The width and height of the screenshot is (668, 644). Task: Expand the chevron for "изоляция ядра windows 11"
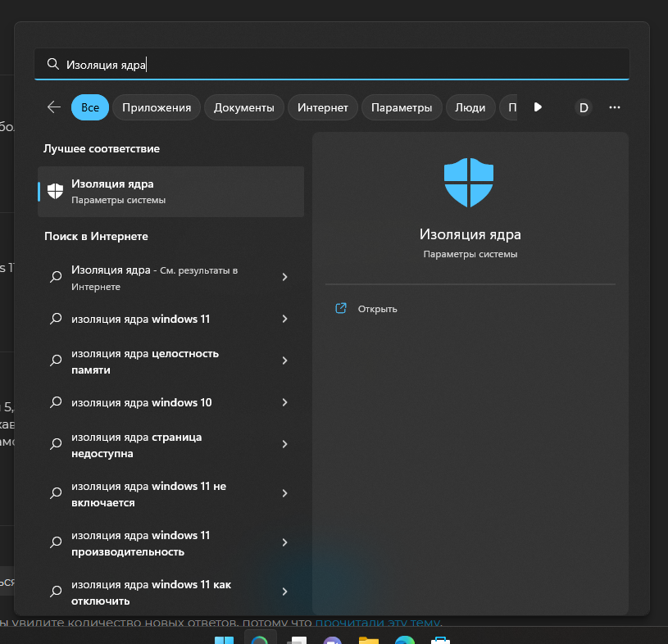[x=284, y=319]
